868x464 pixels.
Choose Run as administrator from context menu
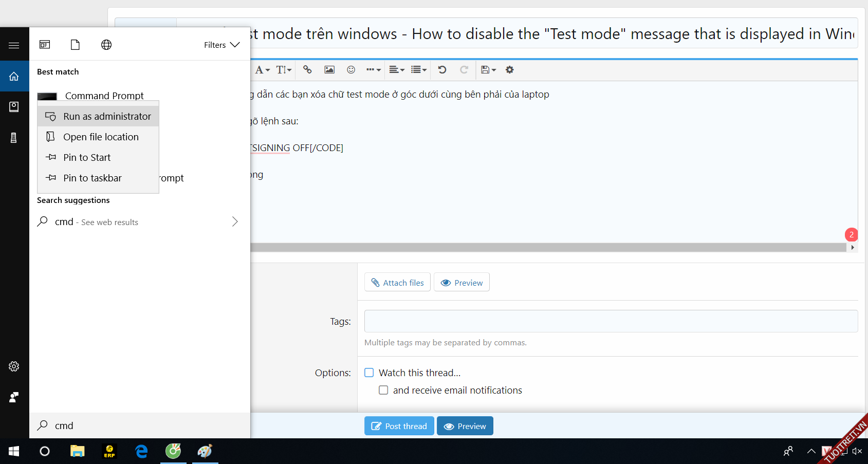99,117
